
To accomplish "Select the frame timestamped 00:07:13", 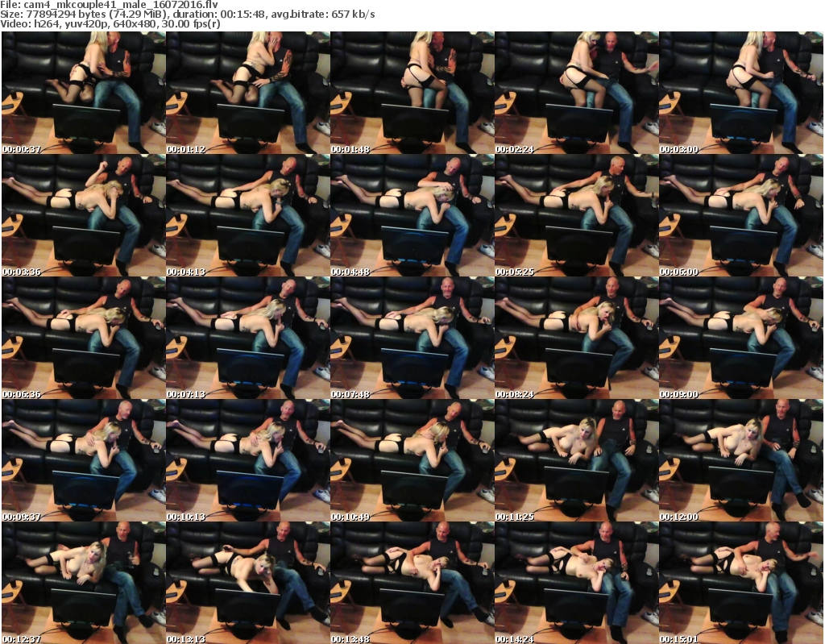I will pyautogui.click(x=248, y=338).
